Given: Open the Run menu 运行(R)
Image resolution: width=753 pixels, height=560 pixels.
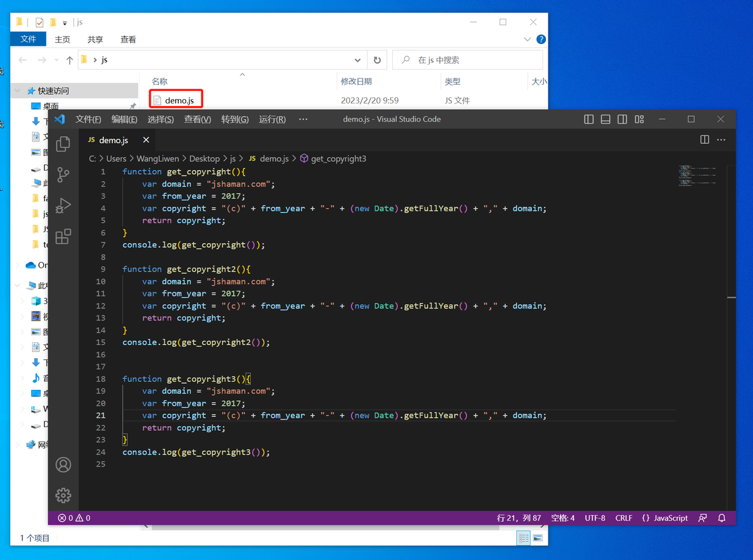Looking at the screenshot, I should tap(272, 119).
